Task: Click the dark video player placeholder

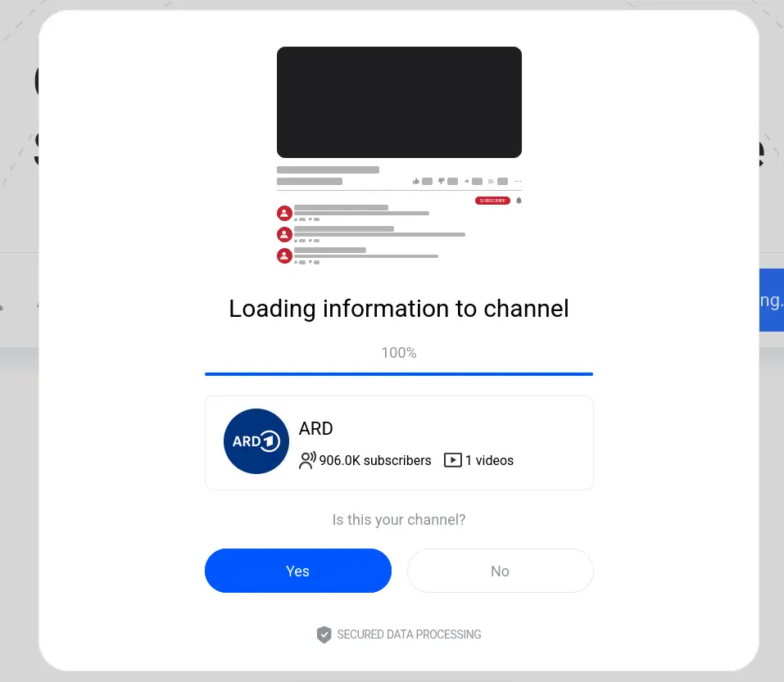Action: tap(399, 102)
